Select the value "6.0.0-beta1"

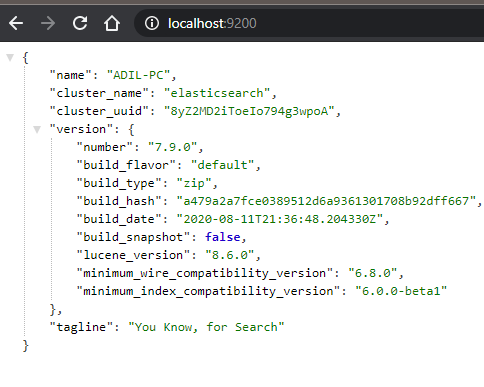tap(401, 291)
